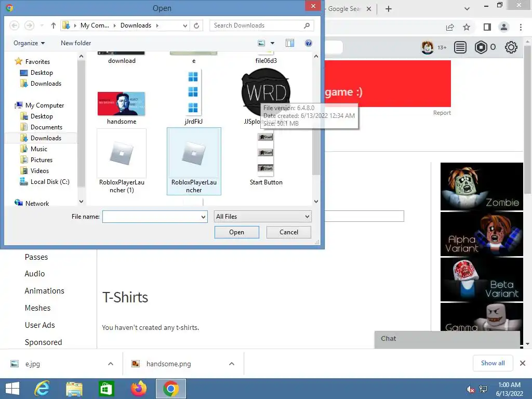Screen dimensions: 532x399
Task: Open Zombie game thumbnail
Action: point(482,187)
